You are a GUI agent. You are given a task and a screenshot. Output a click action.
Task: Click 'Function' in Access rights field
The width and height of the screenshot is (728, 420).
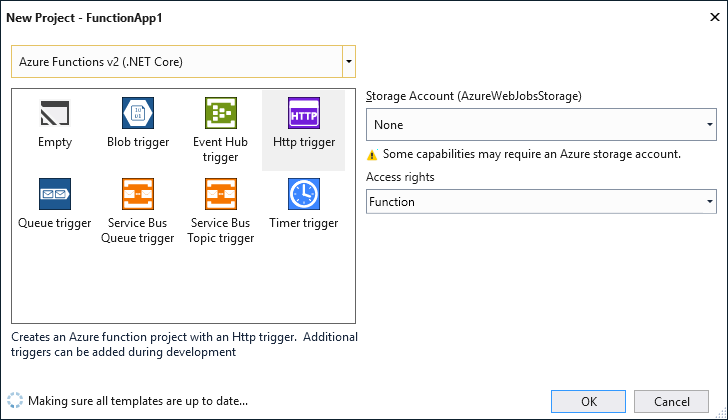(x=392, y=202)
